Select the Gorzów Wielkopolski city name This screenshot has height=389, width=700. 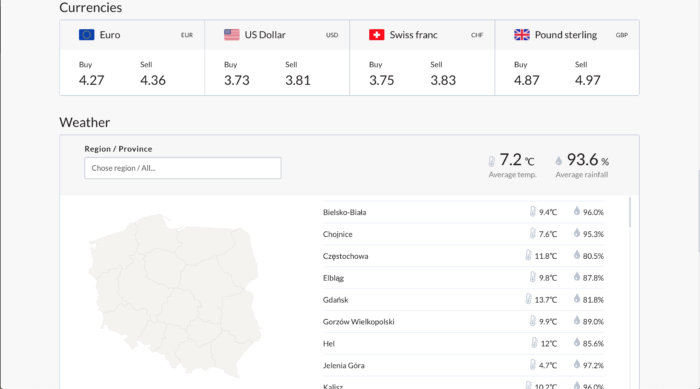pos(358,322)
